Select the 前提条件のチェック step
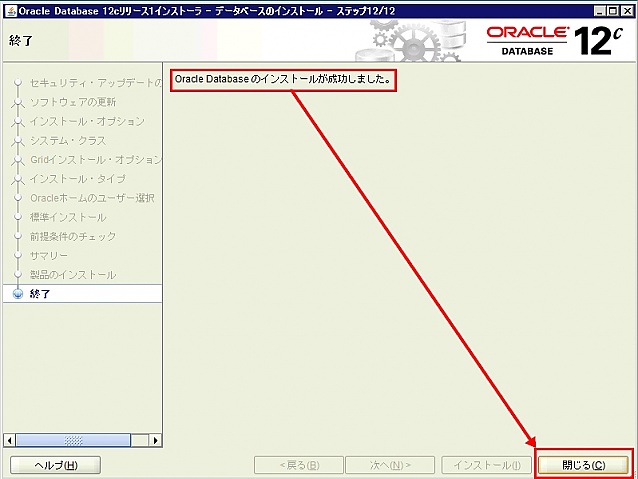This screenshot has height=479, width=638. (x=73, y=236)
